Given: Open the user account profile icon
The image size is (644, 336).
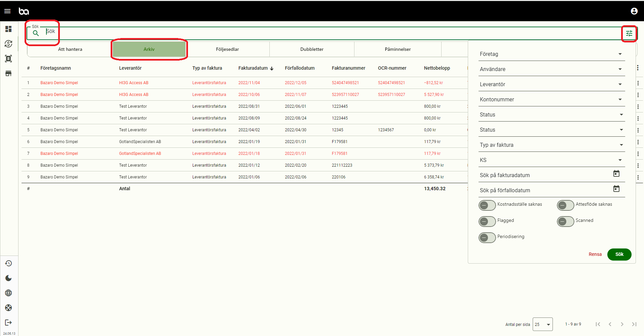Looking at the screenshot, I should [634, 11].
